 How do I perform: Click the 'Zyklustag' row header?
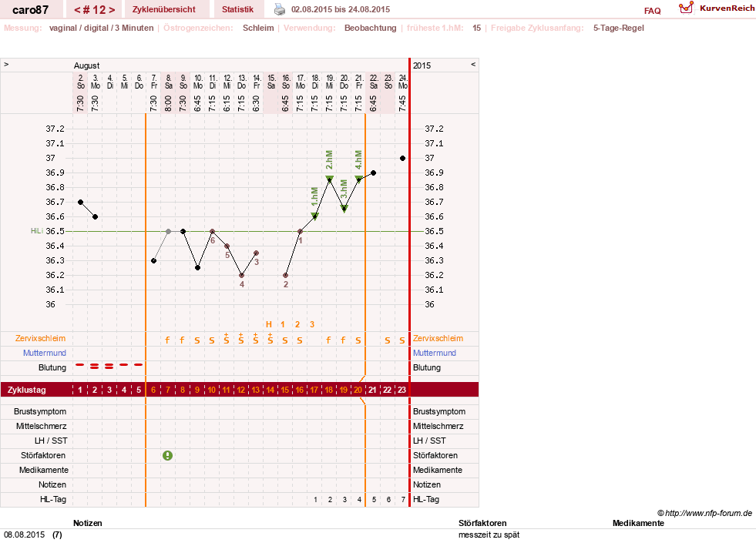pyautogui.click(x=27, y=390)
